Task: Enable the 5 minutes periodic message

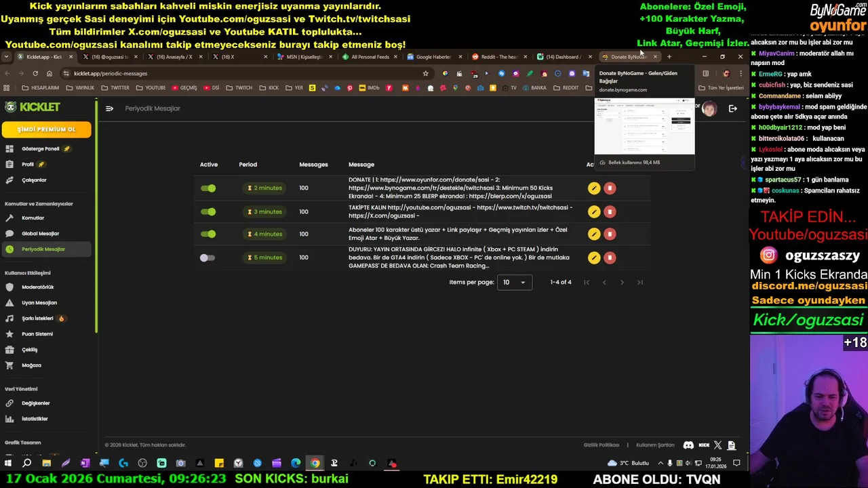Action: [208, 258]
